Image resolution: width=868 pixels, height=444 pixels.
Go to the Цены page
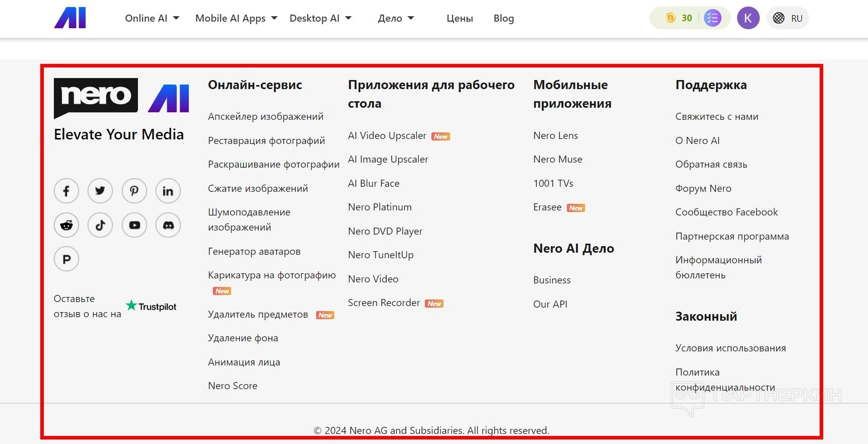[x=460, y=18]
